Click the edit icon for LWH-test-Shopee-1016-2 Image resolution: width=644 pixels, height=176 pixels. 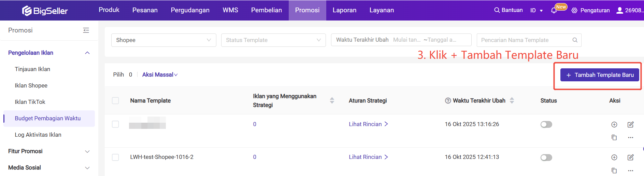(630, 157)
